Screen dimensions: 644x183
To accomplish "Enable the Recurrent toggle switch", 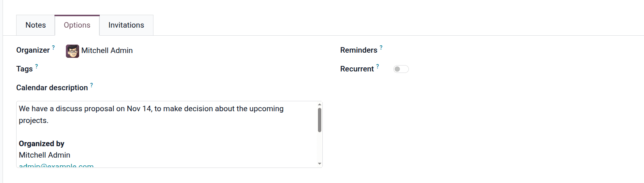I will tap(401, 69).
